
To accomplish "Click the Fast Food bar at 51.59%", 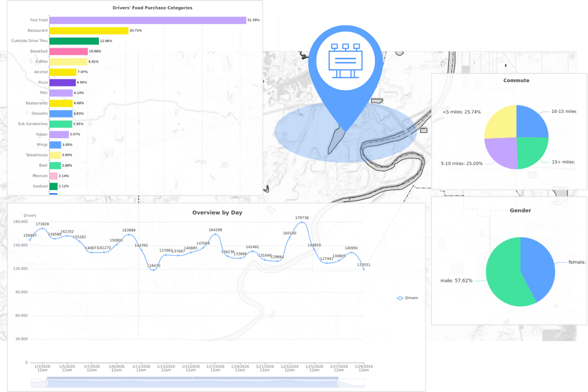I will coord(147,20).
